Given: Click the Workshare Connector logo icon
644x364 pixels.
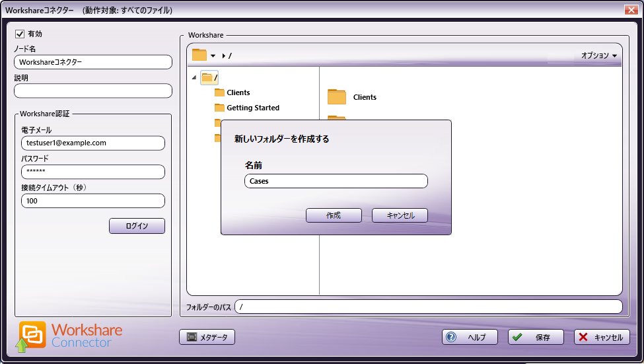Looking at the screenshot, I should tap(32, 336).
